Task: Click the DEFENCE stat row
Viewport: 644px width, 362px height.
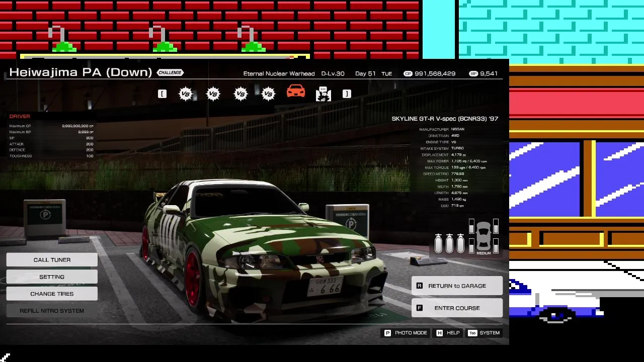Action: pos(51,150)
